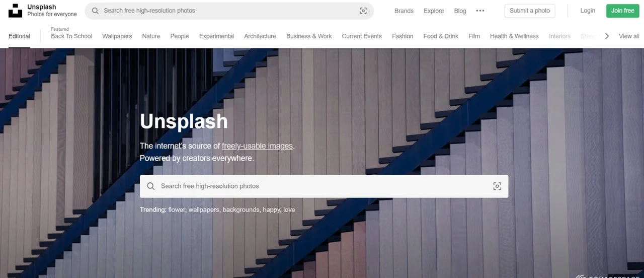Click the magnifier icon in hero search box

pos(150,186)
